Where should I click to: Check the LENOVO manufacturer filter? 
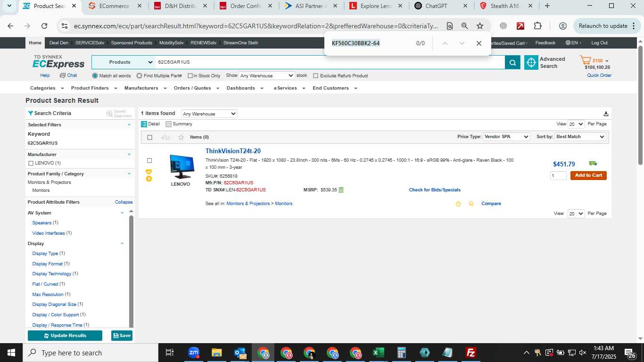tap(31, 163)
